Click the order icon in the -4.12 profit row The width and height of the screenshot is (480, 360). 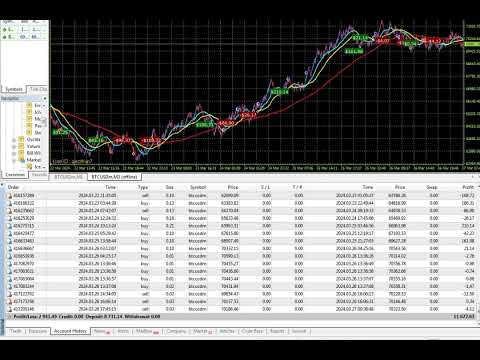[10, 309]
